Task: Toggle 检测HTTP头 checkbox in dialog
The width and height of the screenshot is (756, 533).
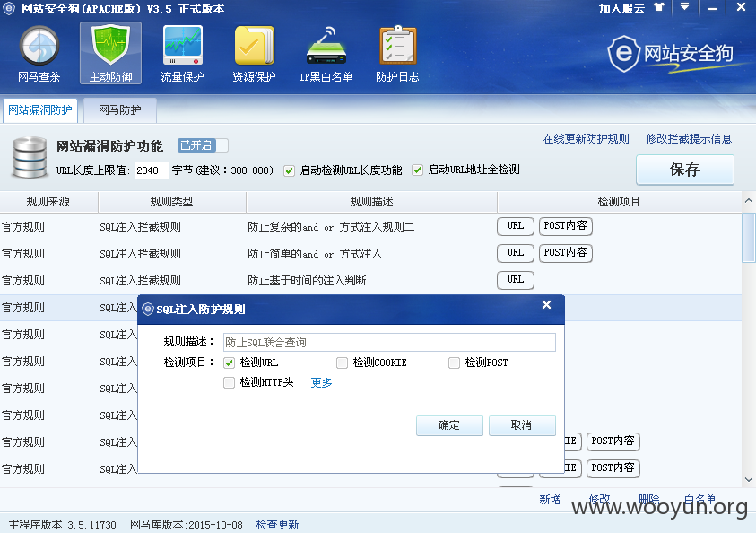Action: (229, 383)
